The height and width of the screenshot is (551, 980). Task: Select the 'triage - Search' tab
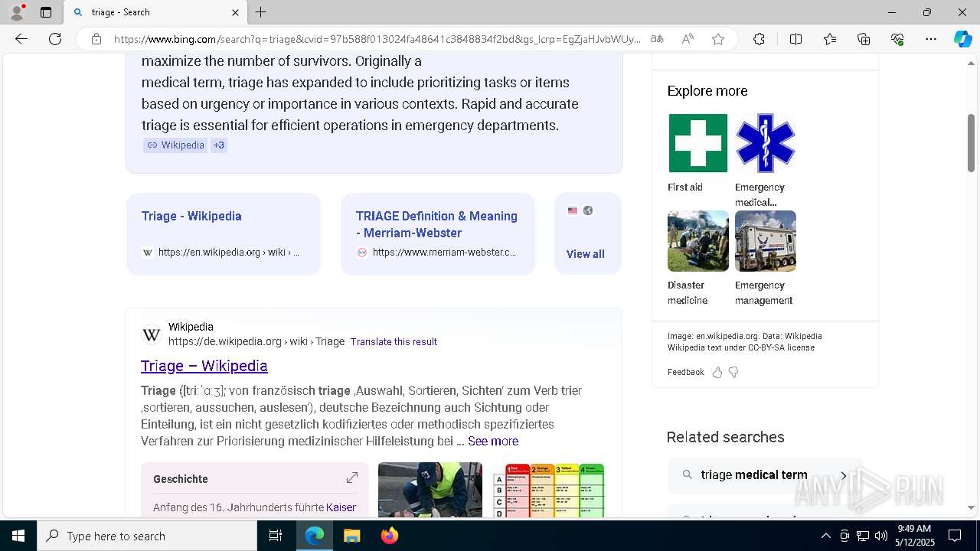[x=155, y=12]
